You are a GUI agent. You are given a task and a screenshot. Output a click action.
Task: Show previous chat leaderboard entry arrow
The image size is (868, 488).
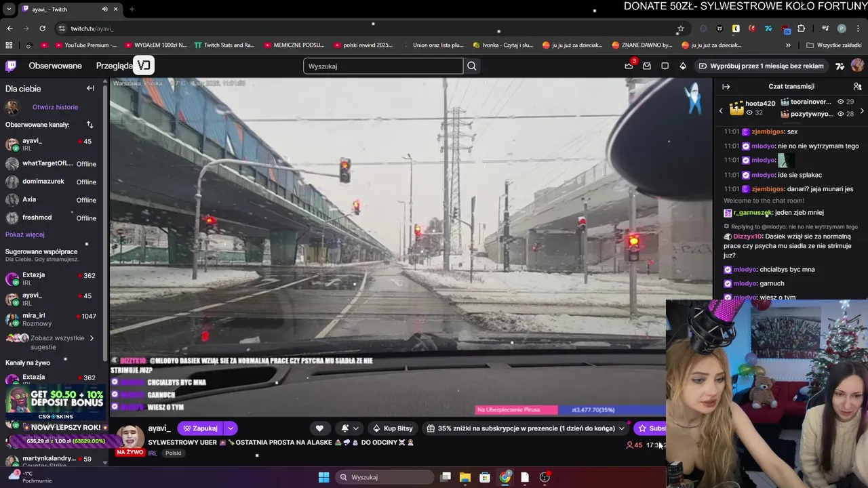click(x=721, y=110)
